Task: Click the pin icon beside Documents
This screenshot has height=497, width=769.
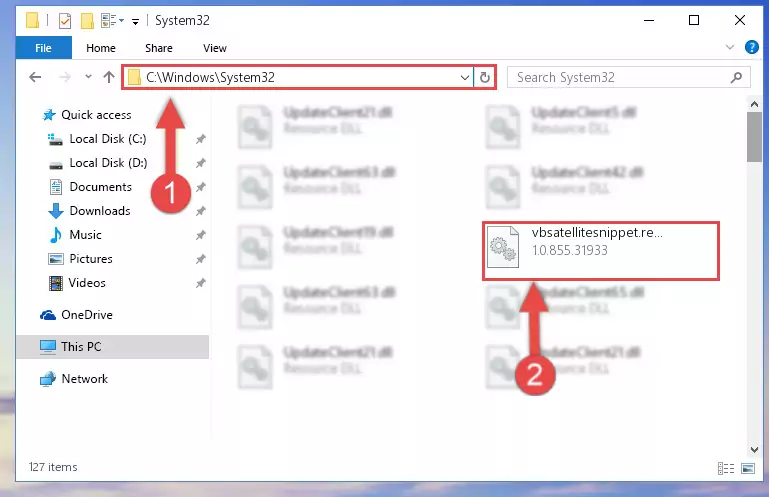Action: click(x=201, y=187)
